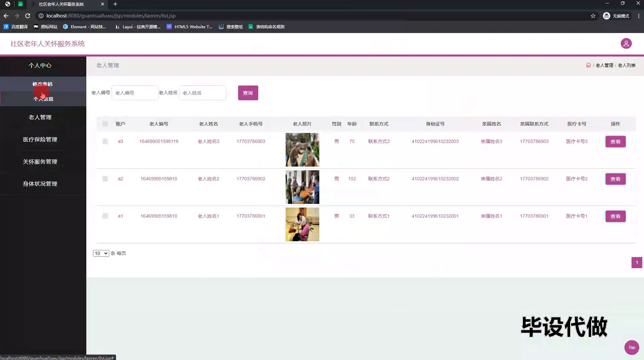Open the rows-per-page dropdown showing 10

coord(101,253)
